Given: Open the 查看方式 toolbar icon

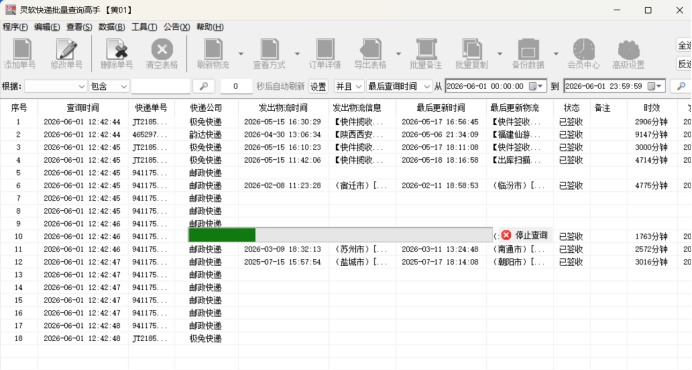Looking at the screenshot, I should [x=269, y=49].
